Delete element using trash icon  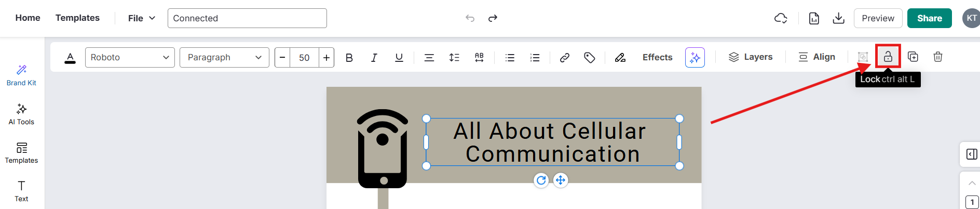(x=937, y=57)
